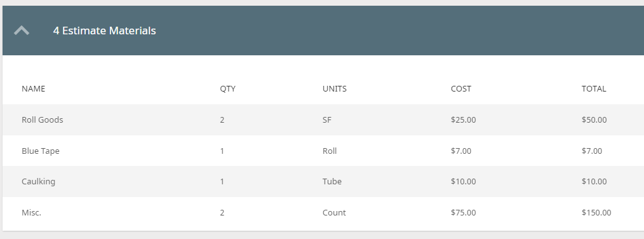Image resolution: width=644 pixels, height=239 pixels.
Task: Sort by the NAME column header
Action: tap(33, 89)
